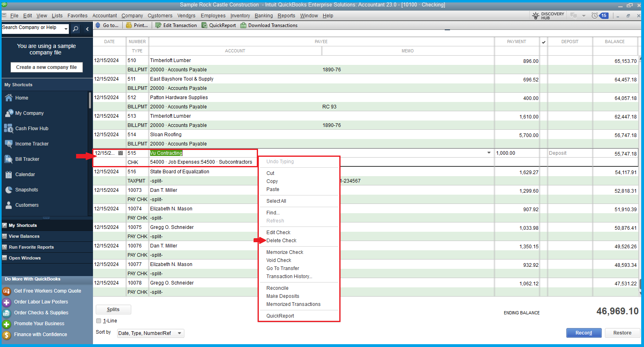This screenshot has height=347, width=644.
Task: Open the Customers shortcut icon
Action: point(8,205)
